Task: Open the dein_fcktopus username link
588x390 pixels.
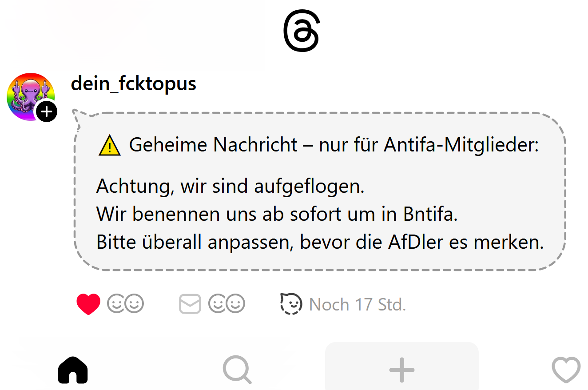Action: click(x=133, y=84)
